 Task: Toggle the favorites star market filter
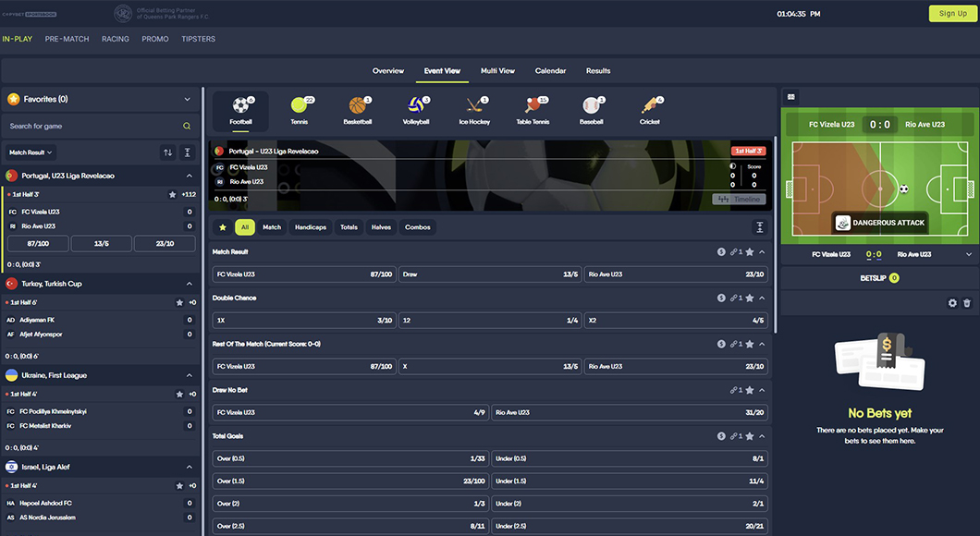[222, 227]
